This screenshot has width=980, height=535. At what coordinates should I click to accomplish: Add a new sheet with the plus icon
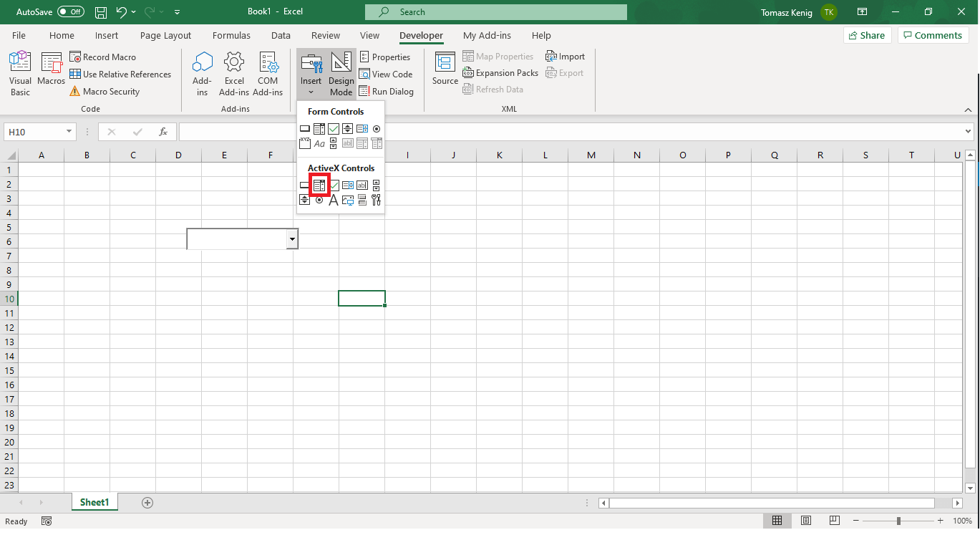(x=147, y=503)
